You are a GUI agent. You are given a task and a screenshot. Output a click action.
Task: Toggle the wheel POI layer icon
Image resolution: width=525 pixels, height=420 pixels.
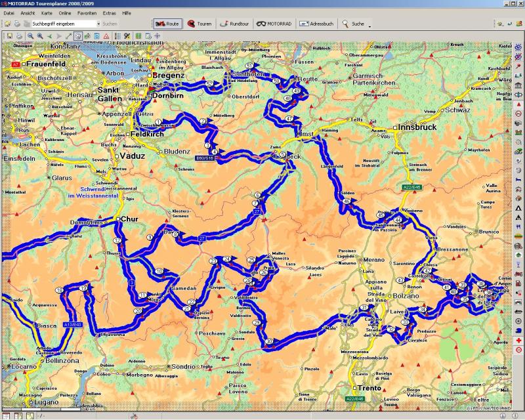[518, 321]
